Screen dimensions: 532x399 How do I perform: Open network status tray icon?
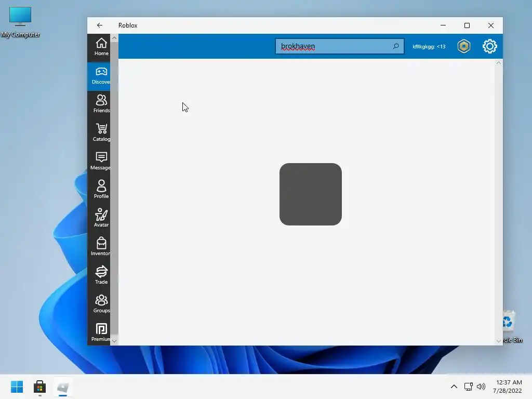[x=469, y=387]
